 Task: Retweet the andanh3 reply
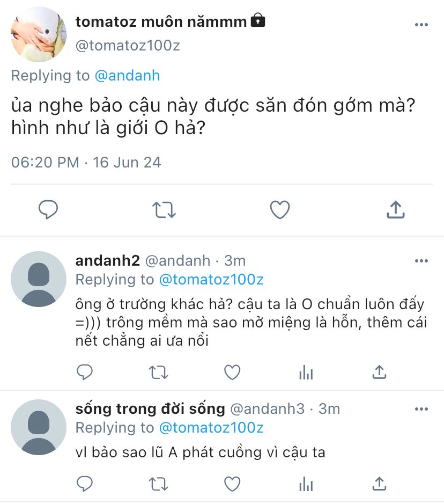click(158, 484)
